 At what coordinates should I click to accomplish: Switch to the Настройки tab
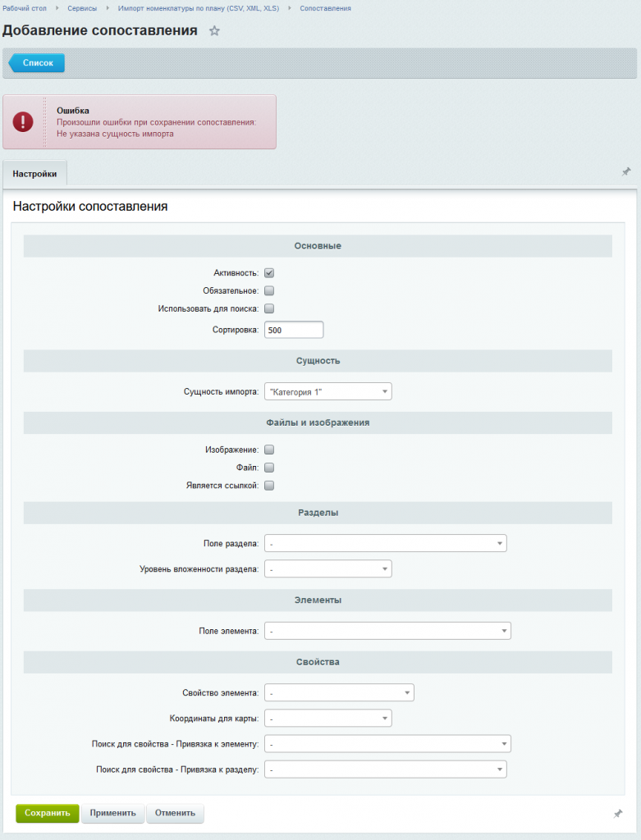34,174
